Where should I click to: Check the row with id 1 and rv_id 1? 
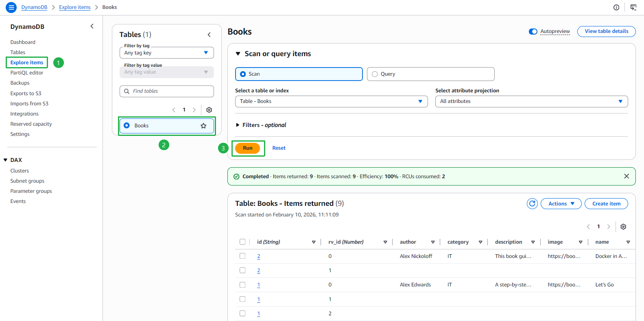242,299
